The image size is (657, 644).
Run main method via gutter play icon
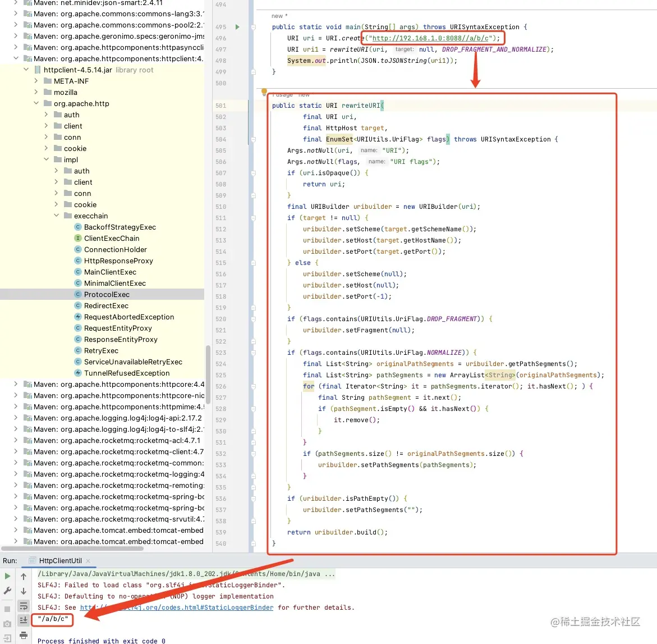237,27
